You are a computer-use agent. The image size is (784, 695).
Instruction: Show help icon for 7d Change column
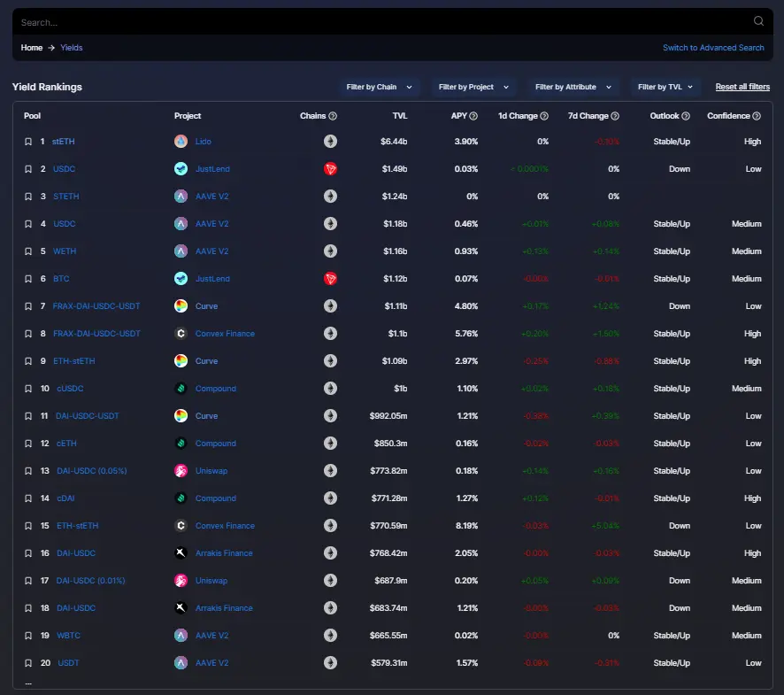pos(615,116)
